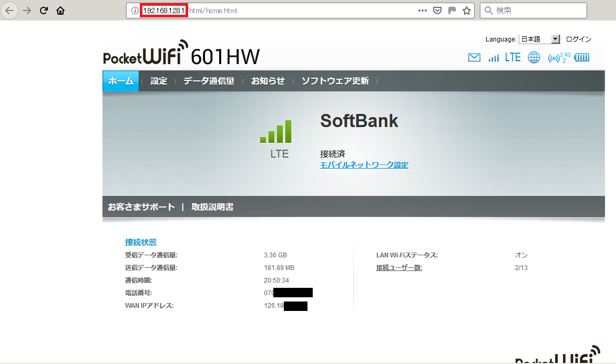
Task: Open お客さまサポート link
Action: pyautogui.click(x=141, y=207)
